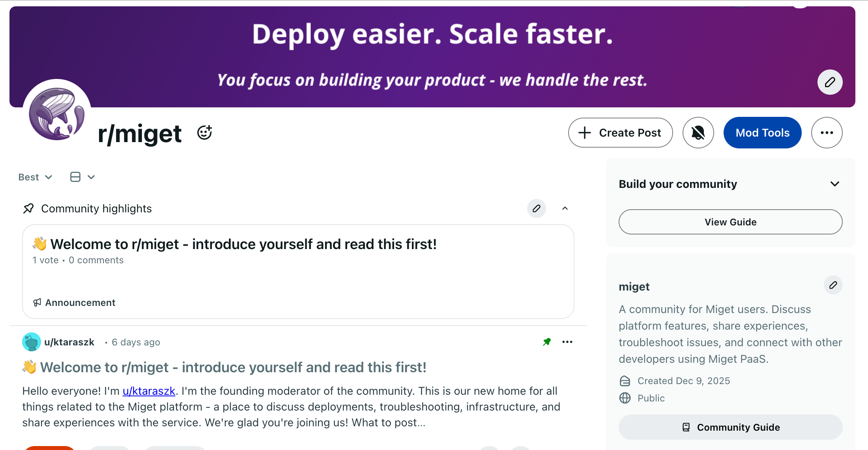
Task: Click the add community emoji status icon
Action: 204,133
